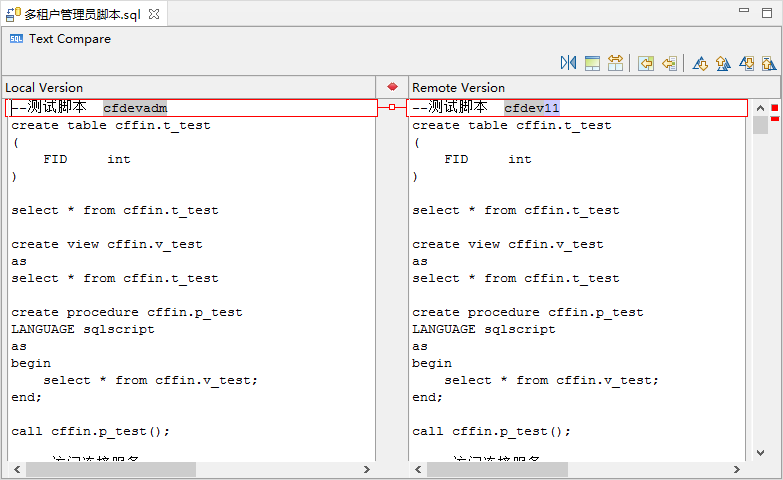
Task: Click the SQL icon beside Text Compare
Action: click(x=16, y=39)
